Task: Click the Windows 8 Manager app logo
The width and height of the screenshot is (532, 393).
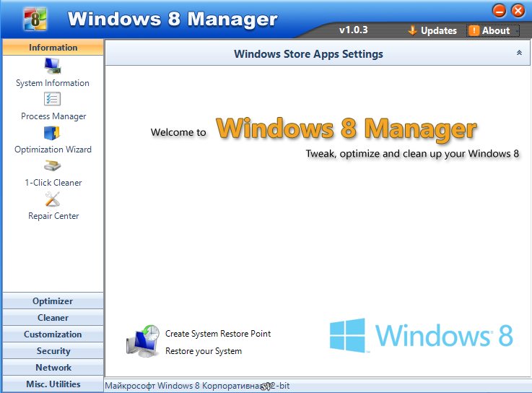Action: [35, 19]
